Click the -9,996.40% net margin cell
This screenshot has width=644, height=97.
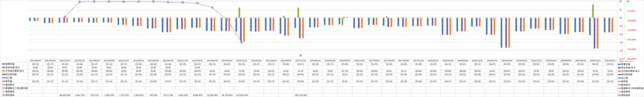click(x=197, y=95)
